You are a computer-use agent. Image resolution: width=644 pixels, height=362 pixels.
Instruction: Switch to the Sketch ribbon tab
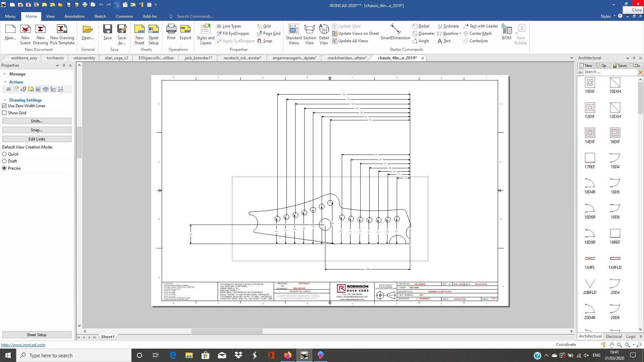(x=100, y=16)
